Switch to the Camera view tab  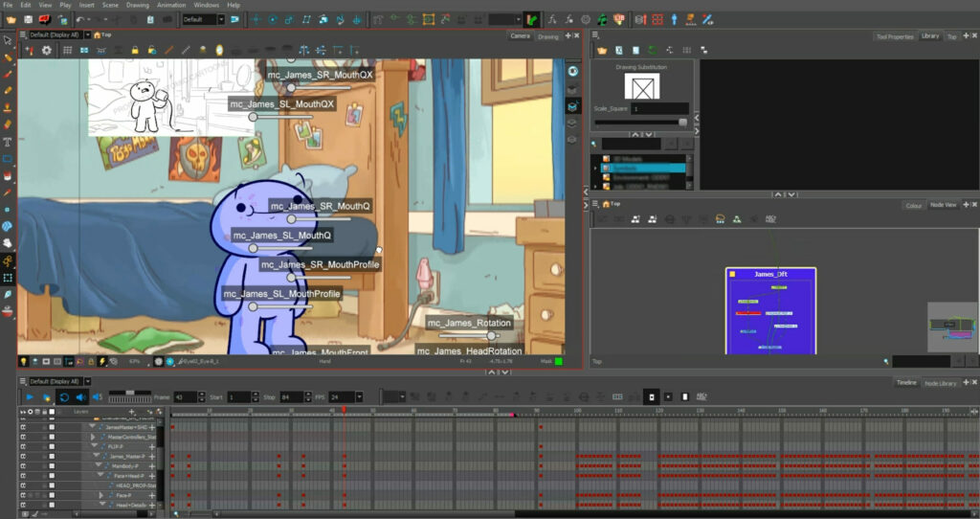[x=520, y=36]
